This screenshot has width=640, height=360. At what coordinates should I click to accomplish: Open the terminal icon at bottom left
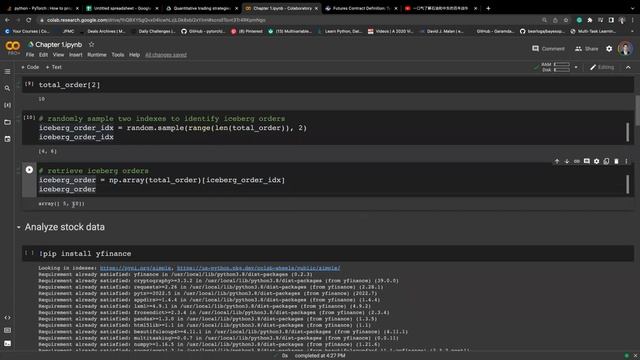point(7,343)
